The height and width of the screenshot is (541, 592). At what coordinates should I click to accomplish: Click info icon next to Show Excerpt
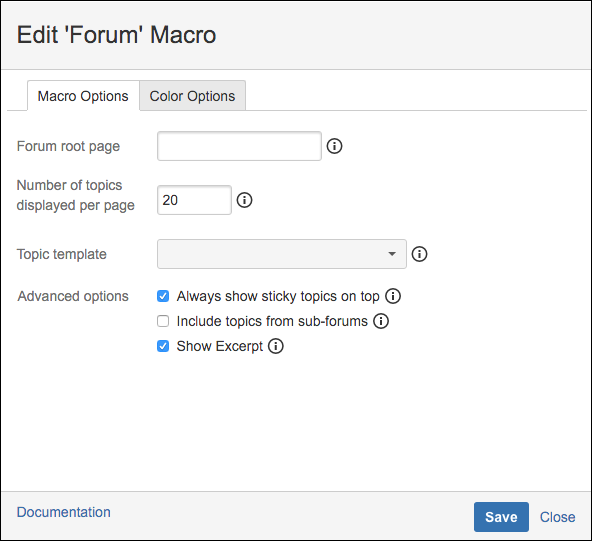(276, 346)
